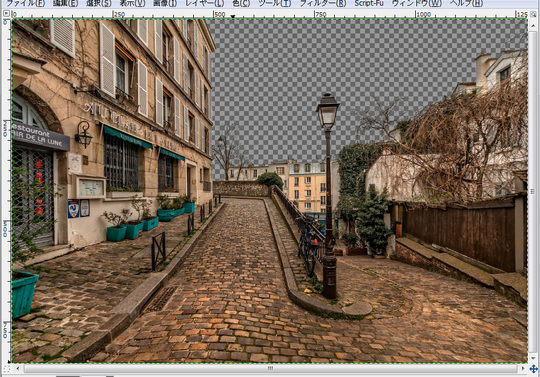Open the 色(C) menu
The height and width of the screenshot is (377, 540).
coord(241,3)
